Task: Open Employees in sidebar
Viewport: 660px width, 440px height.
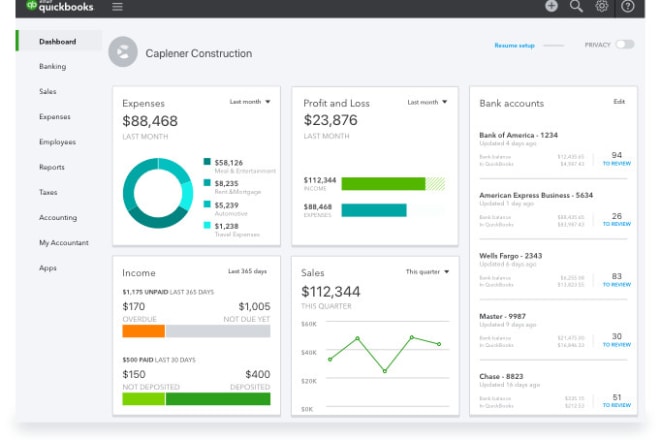Action: (57, 142)
